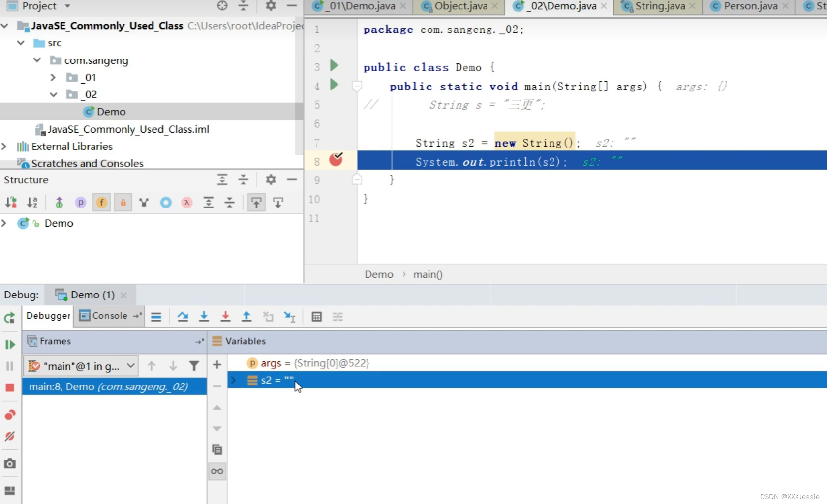This screenshot has height=504, width=827.
Task: Click the camera thread dump icon
Action: 9,463
